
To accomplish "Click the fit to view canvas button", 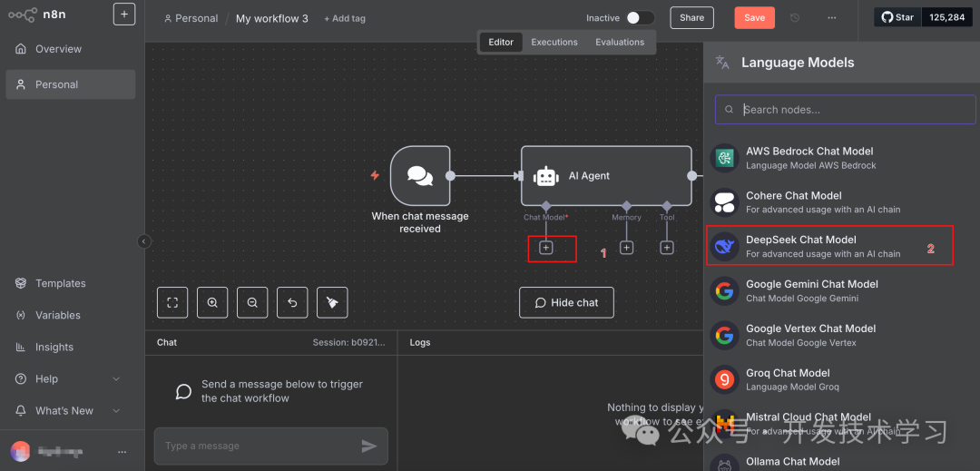I will click(172, 302).
